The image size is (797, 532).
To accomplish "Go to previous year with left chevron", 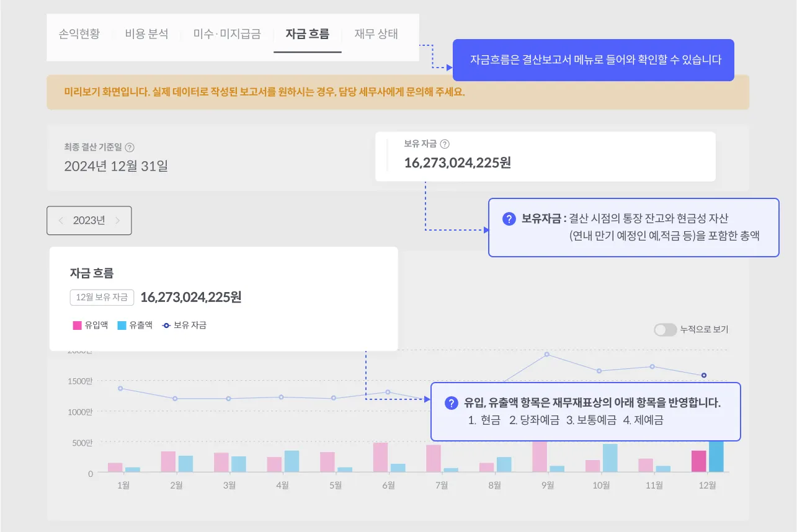I will click(61, 221).
